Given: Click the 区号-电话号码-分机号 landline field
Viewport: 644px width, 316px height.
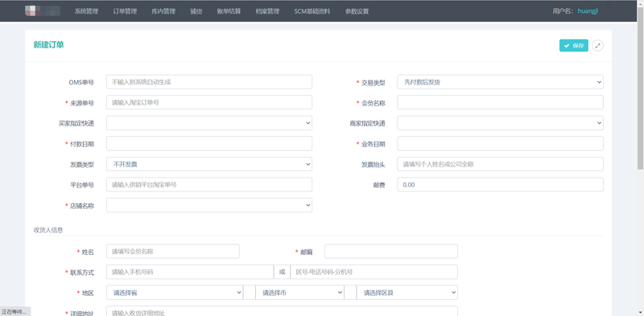Looking at the screenshot, I should coord(374,272).
